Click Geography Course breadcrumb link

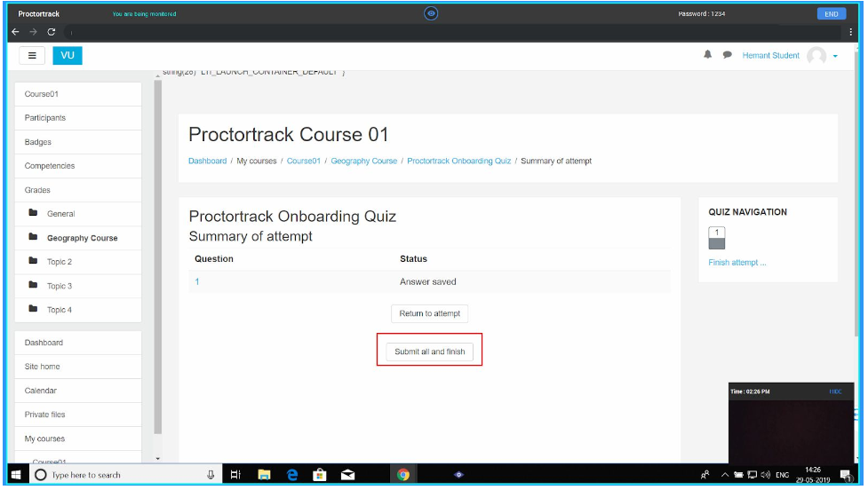pos(363,161)
